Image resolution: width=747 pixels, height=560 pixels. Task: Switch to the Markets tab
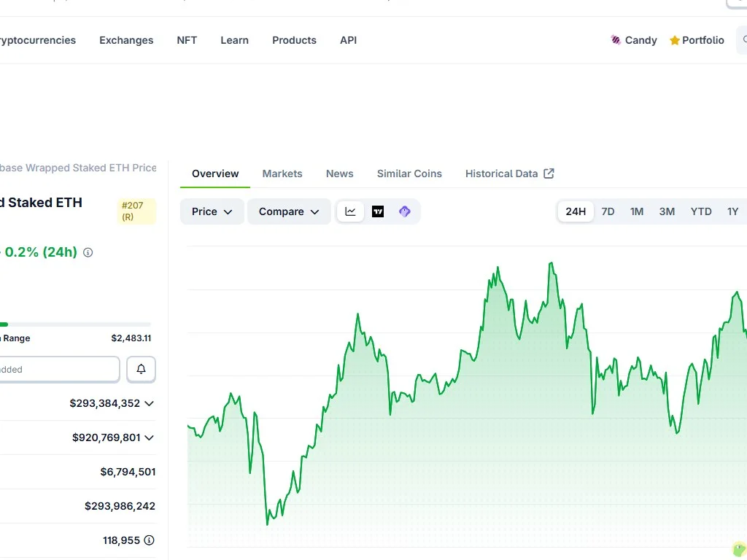point(282,174)
